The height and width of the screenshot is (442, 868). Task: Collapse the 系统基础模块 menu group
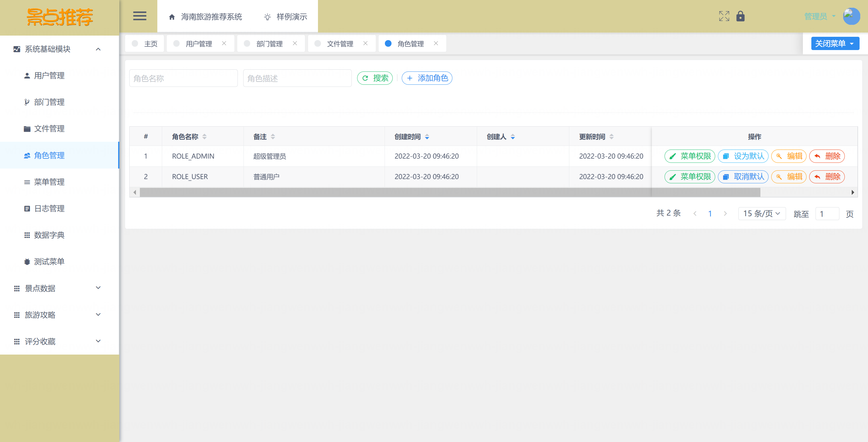(98, 49)
